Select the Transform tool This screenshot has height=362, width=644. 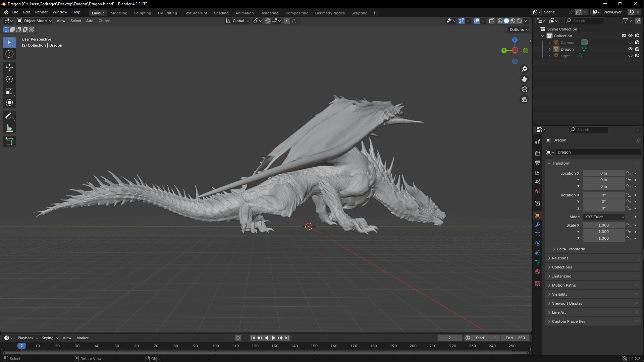(x=9, y=103)
